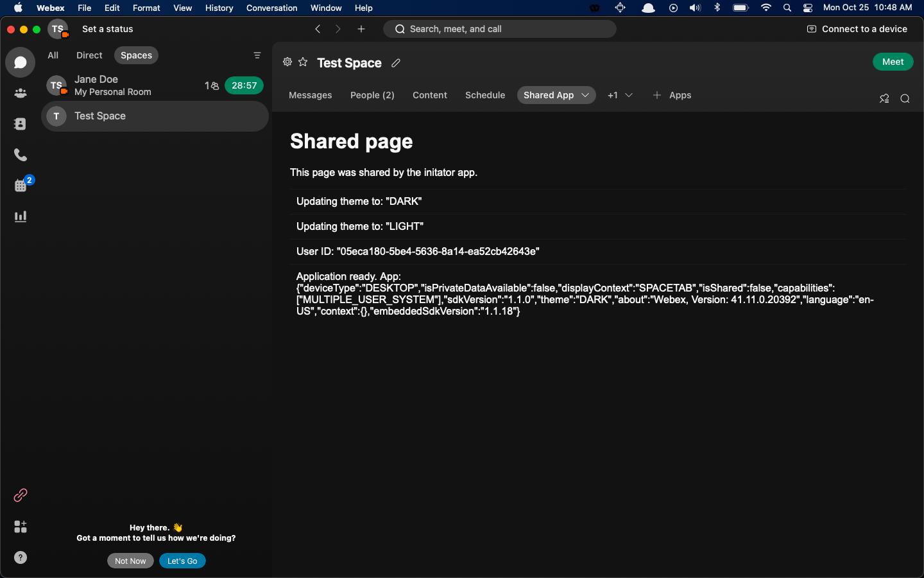
Task: Switch to the People (2) tab
Action: pyautogui.click(x=372, y=95)
